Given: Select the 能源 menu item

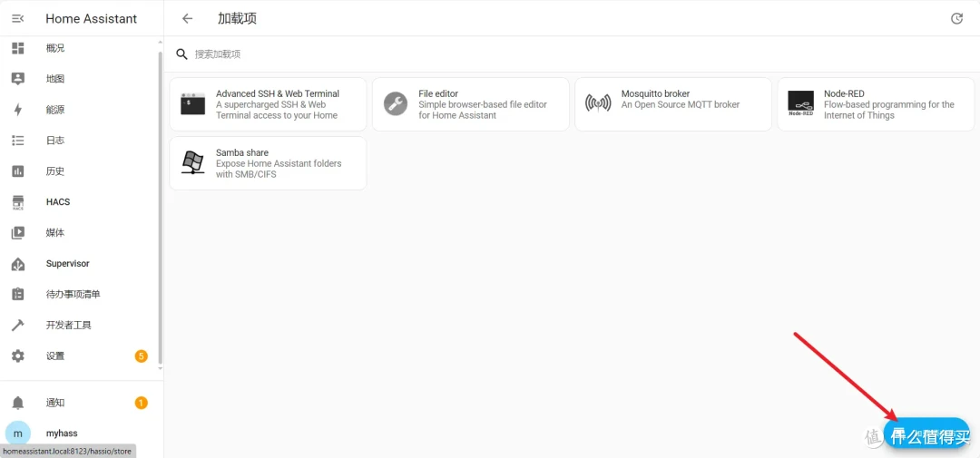Looking at the screenshot, I should (x=82, y=110).
